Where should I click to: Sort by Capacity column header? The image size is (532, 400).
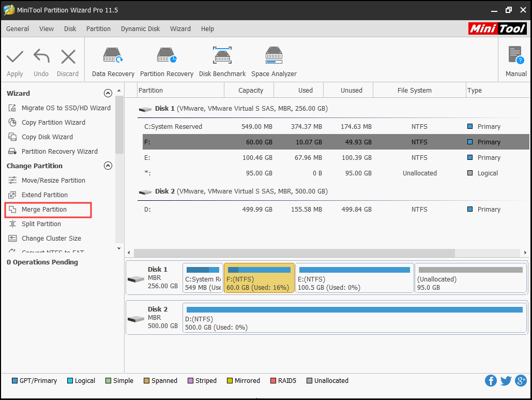point(249,91)
